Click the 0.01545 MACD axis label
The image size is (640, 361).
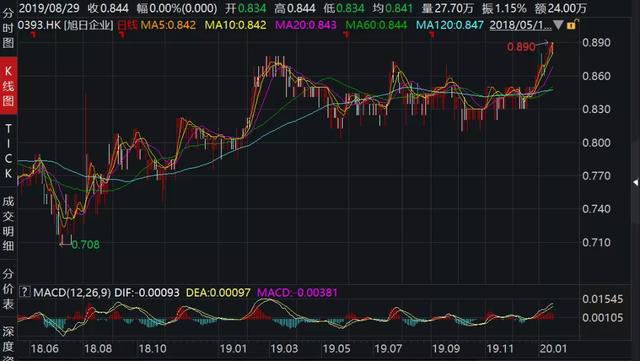602,299
